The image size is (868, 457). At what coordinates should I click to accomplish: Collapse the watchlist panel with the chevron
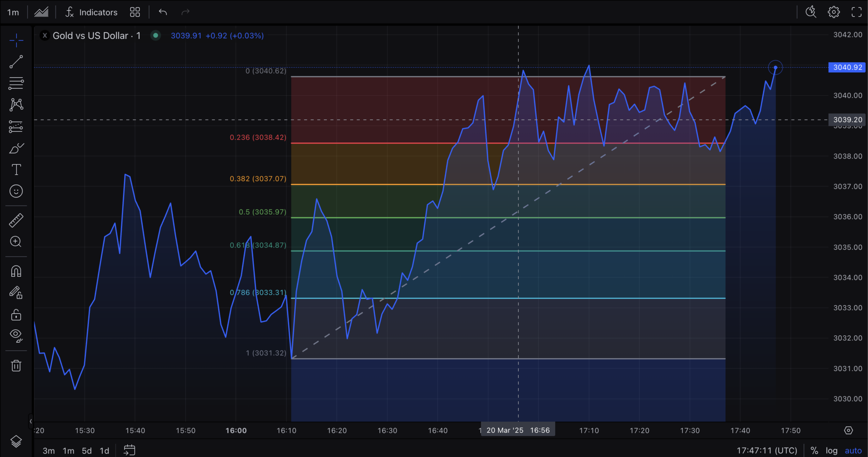[31, 421]
